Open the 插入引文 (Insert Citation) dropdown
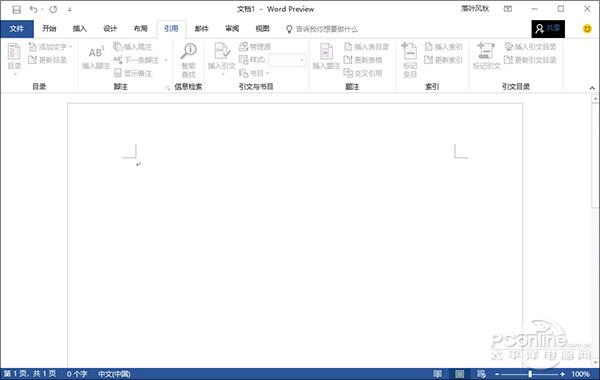This screenshot has width=600, height=380. pos(222,59)
